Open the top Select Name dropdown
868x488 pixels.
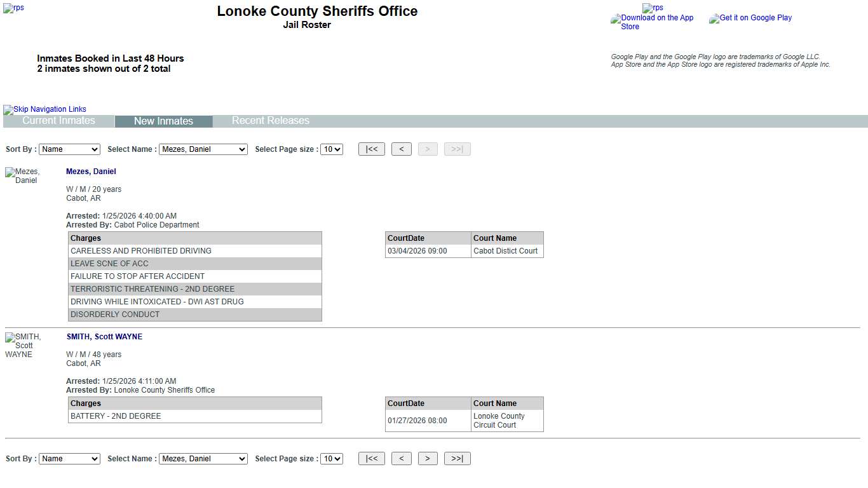point(203,149)
